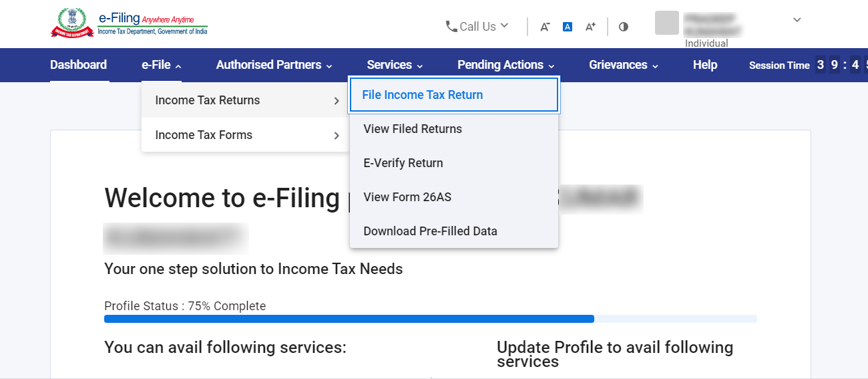The width and height of the screenshot is (868, 379).
Task: Collapse the e-File menu
Action: [161, 65]
